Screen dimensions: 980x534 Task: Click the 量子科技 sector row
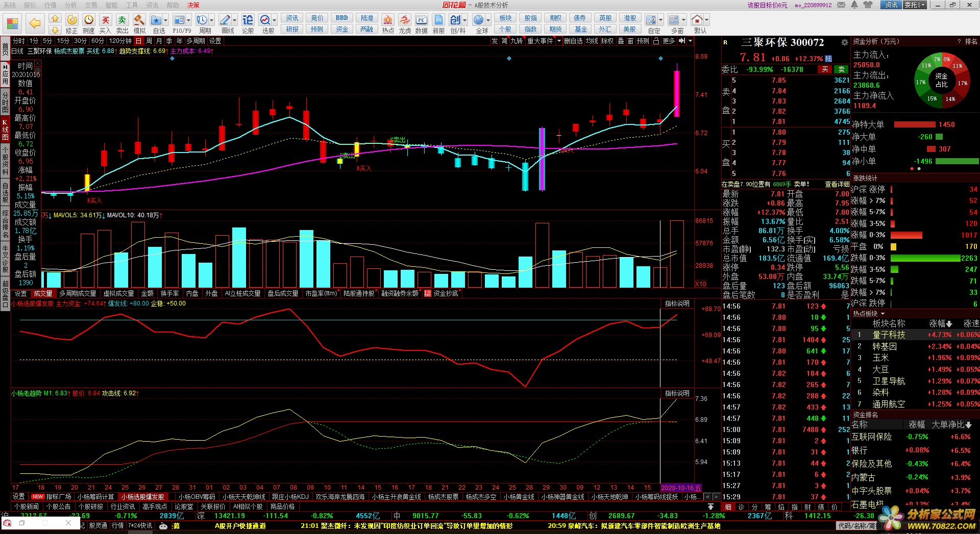pyautogui.click(x=915, y=335)
